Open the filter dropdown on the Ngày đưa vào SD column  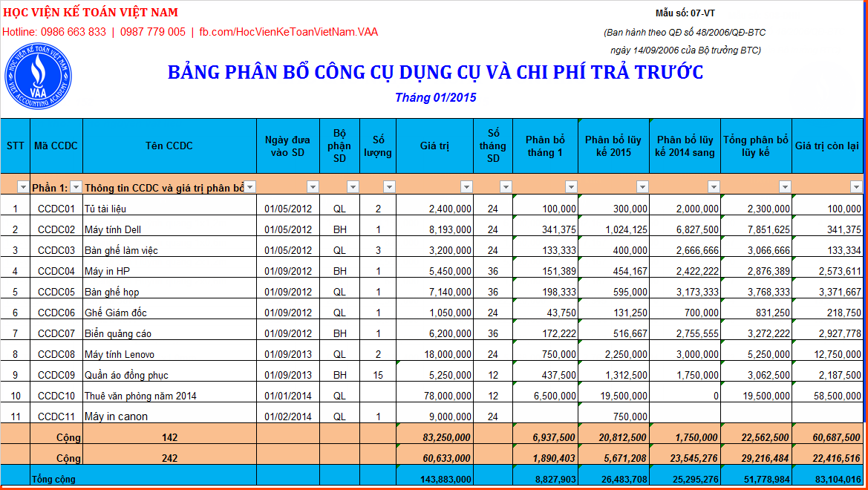pos(313,186)
